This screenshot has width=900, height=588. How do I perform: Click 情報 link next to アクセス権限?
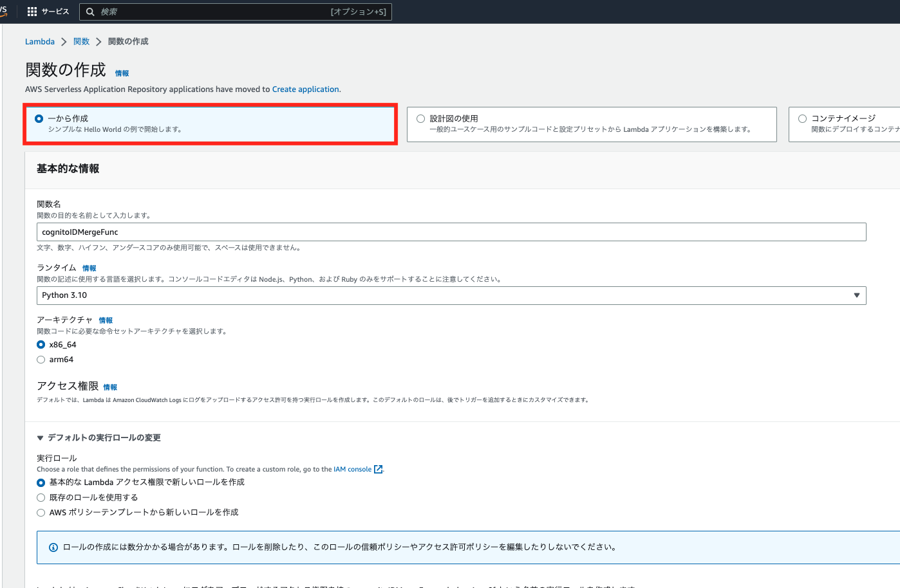110,387
